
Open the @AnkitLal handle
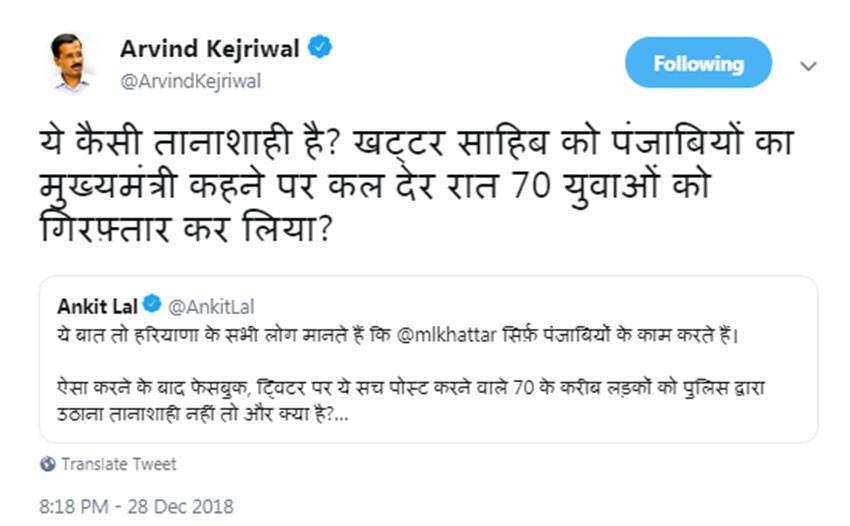pos(212,306)
